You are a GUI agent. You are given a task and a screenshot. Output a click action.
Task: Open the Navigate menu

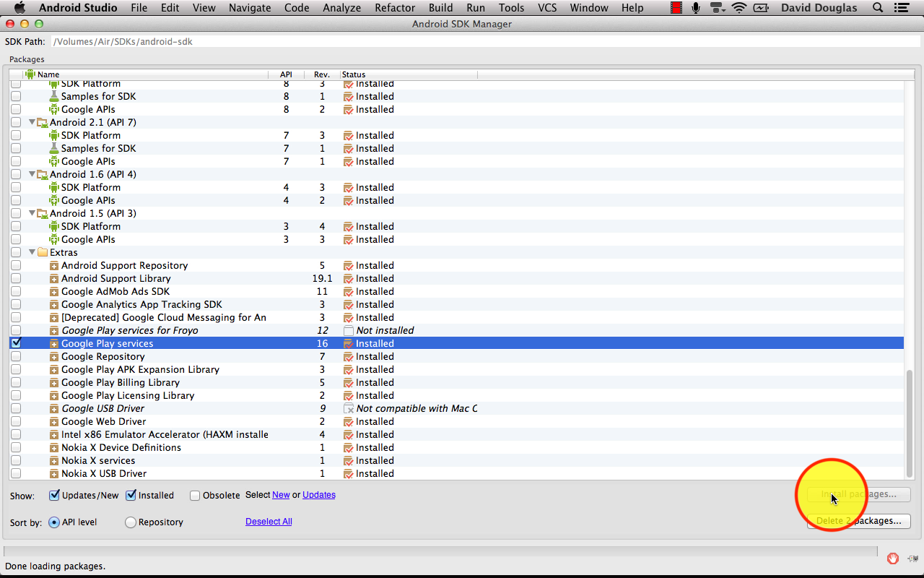click(x=250, y=8)
